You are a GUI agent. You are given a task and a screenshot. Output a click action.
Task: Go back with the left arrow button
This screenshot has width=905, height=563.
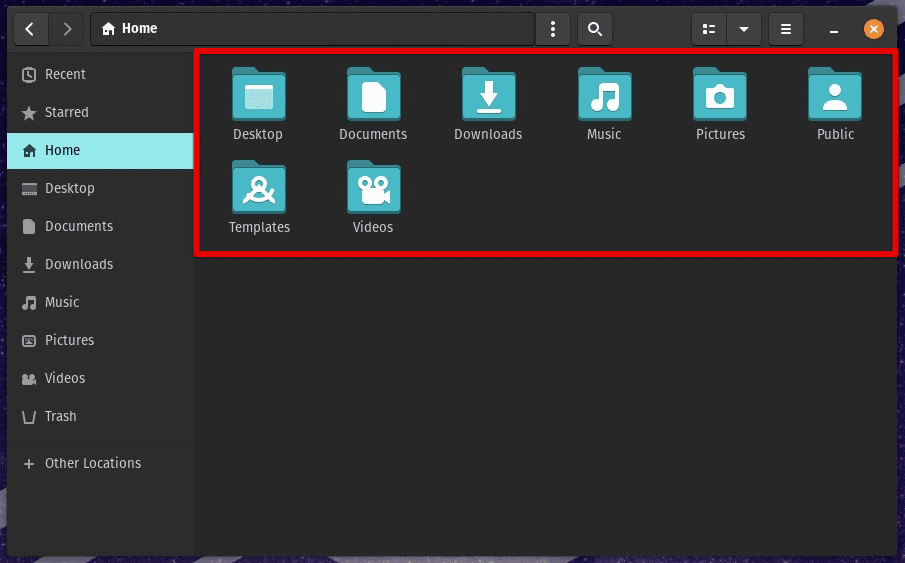pos(30,29)
